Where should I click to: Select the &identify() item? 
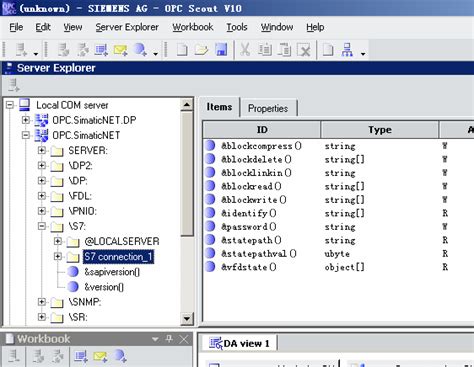click(249, 213)
